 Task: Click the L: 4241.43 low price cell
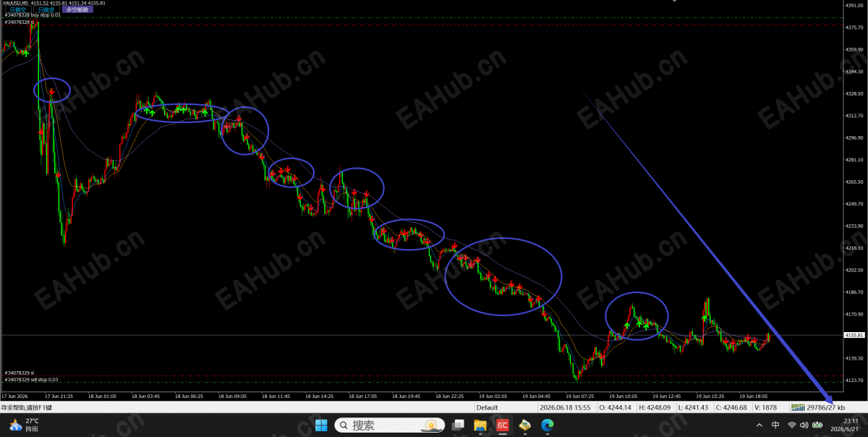[x=694, y=407]
